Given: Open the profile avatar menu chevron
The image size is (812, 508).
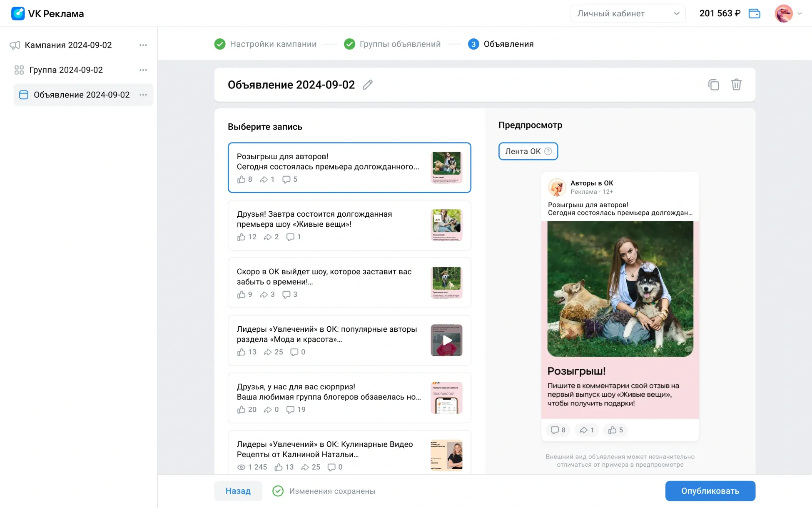Looking at the screenshot, I should (x=800, y=14).
